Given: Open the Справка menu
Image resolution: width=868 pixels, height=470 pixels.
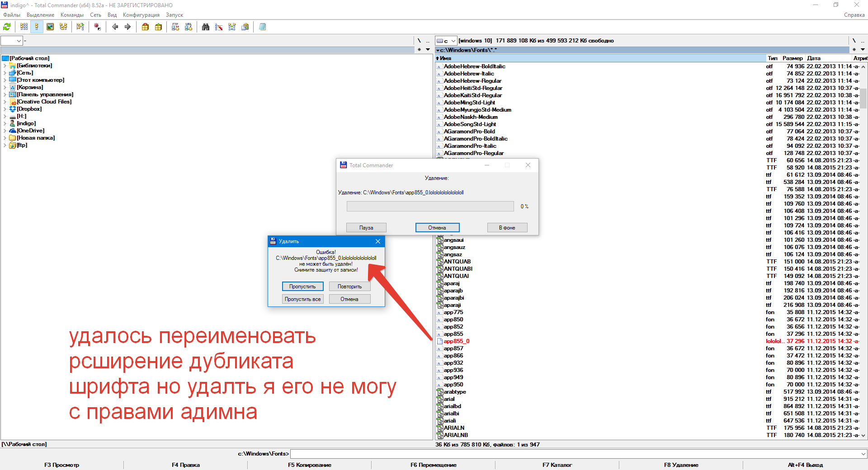Looking at the screenshot, I should pos(854,15).
